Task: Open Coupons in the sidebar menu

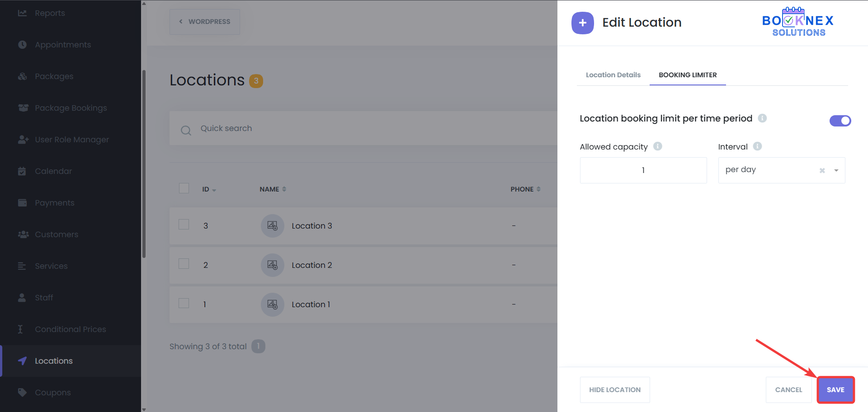Action: click(x=53, y=393)
